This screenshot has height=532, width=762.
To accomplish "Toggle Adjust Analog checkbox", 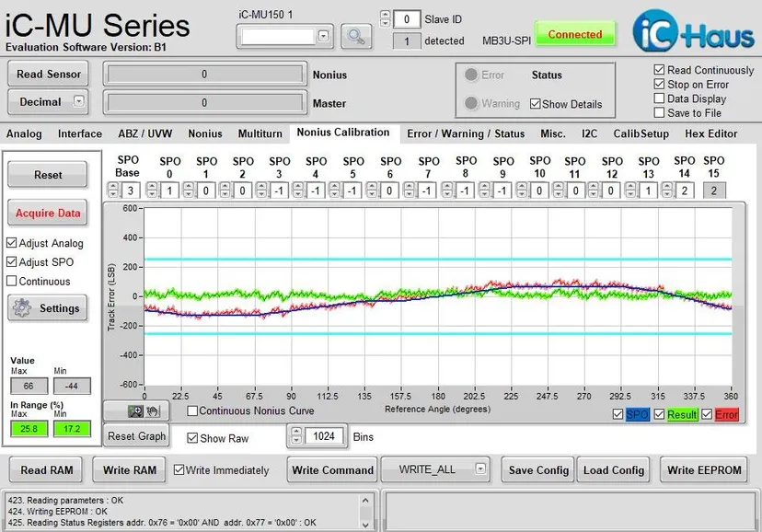I will [12, 243].
